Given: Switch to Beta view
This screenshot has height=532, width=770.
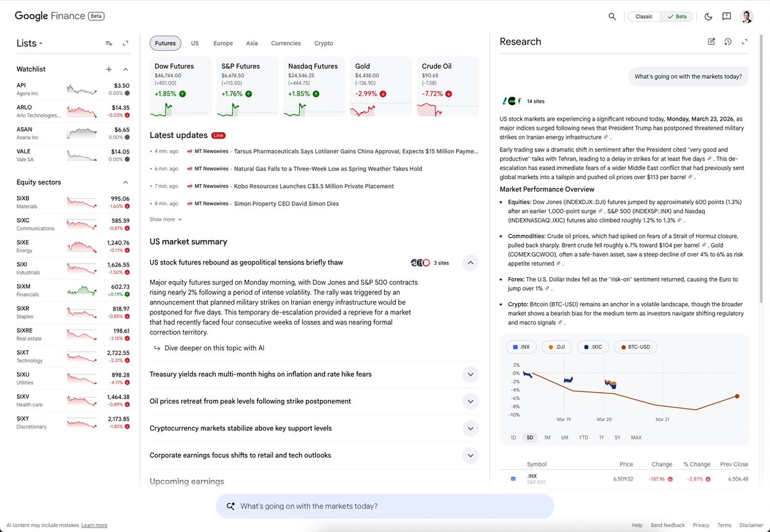Looking at the screenshot, I should pos(677,16).
